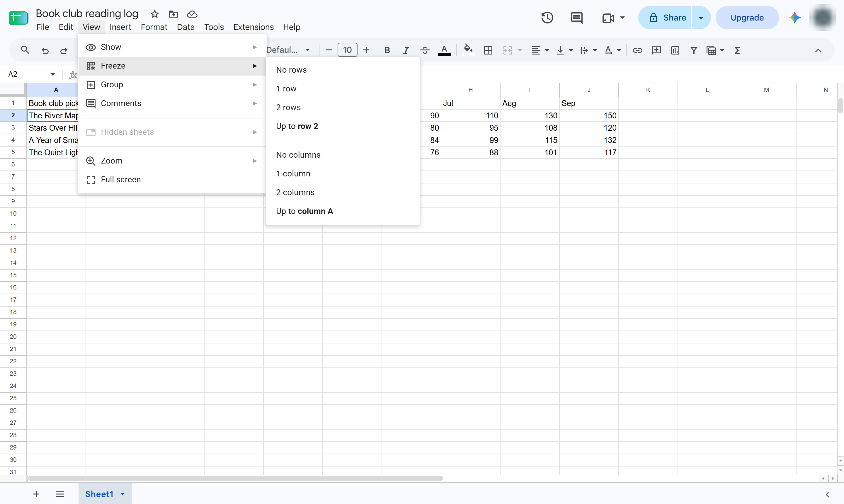The width and height of the screenshot is (844, 504).
Task: Click the Gemini sparkle icon
Action: pyautogui.click(x=794, y=18)
